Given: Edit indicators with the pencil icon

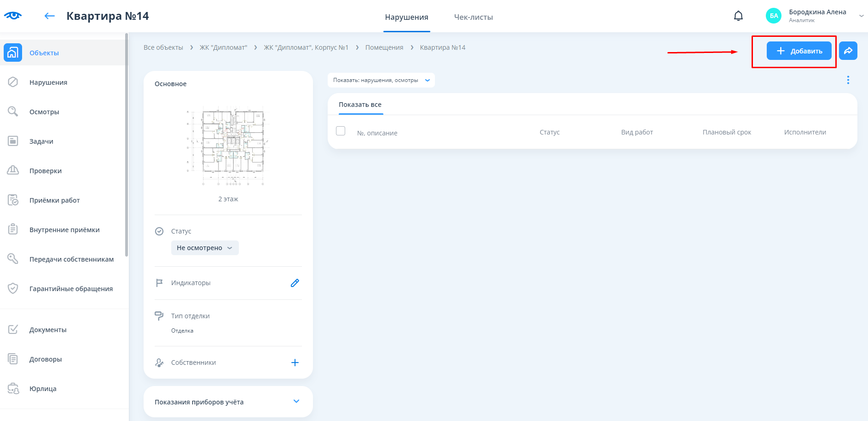Looking at the screenshot, I should [295, 283].
